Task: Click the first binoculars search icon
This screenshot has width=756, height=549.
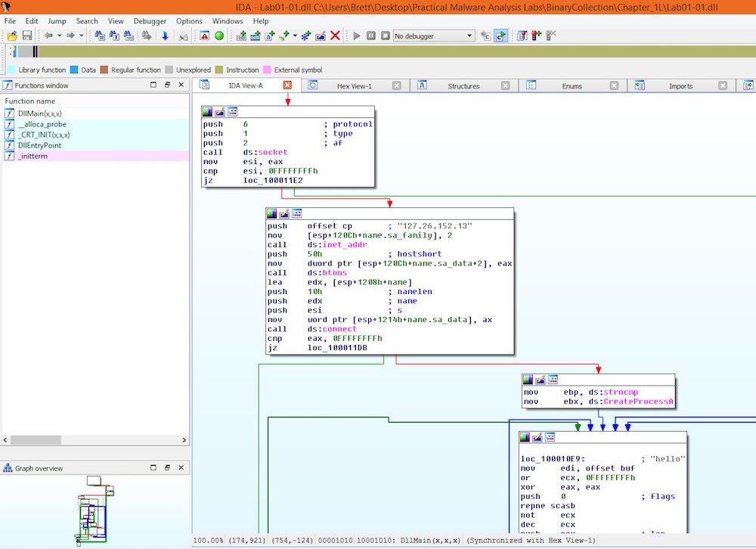Action: [100, 36]
